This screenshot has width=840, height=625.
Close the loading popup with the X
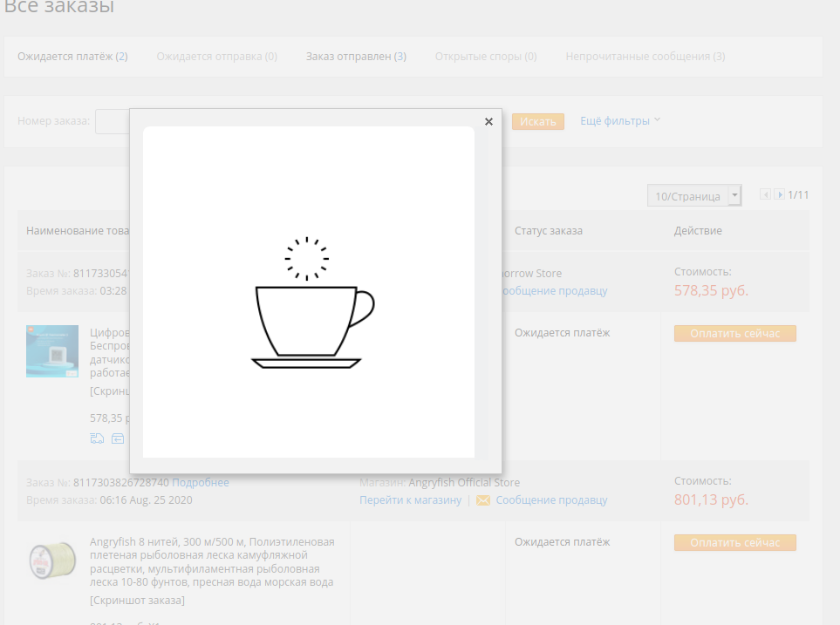point(488,122)
